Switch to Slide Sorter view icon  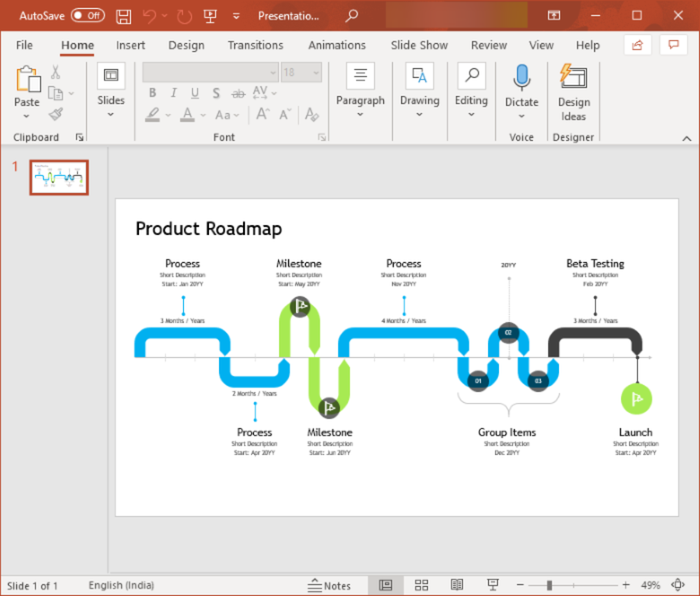click(421, 585)
